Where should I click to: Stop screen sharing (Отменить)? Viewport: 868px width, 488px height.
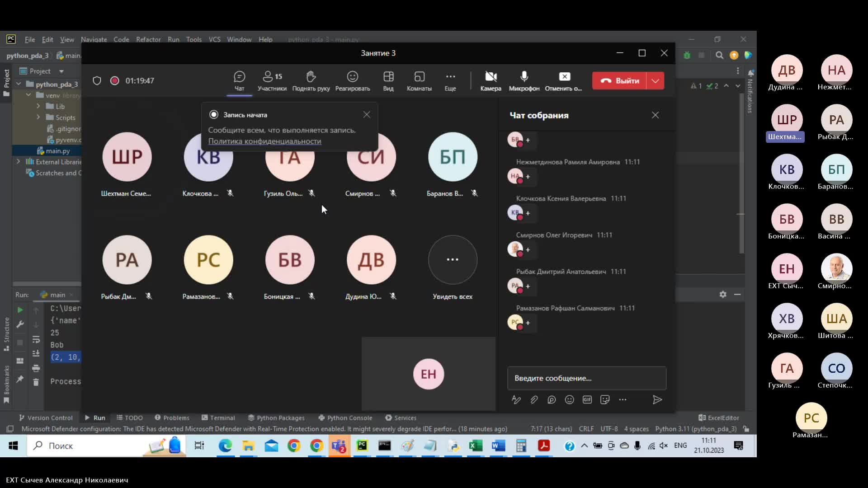564,81
